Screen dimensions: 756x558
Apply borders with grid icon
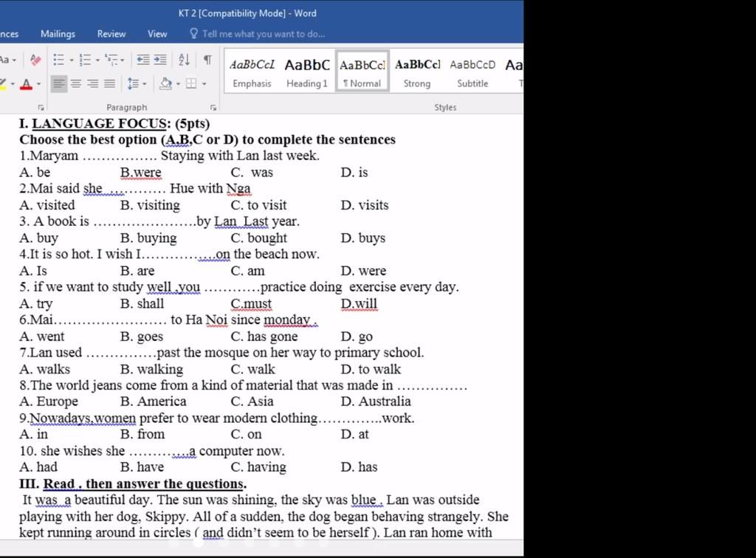191,84
